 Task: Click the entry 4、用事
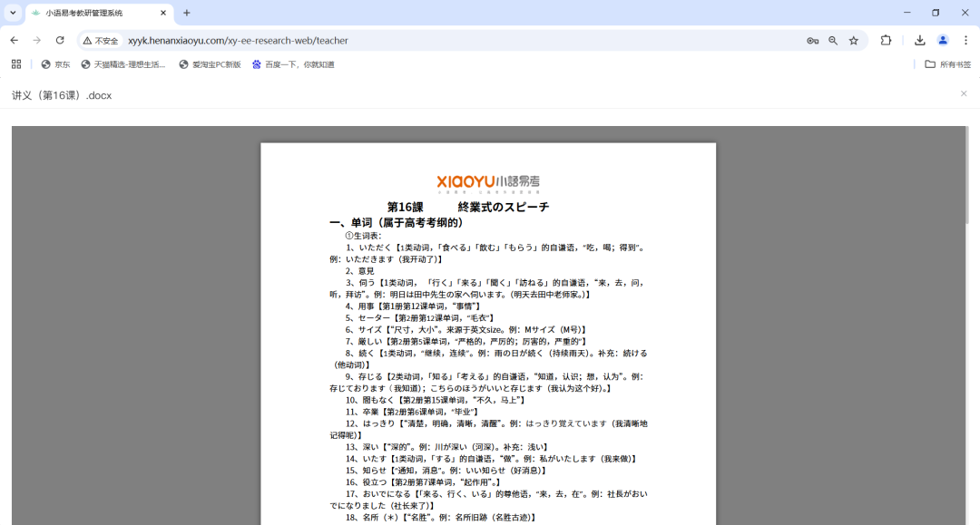[413, 306]
